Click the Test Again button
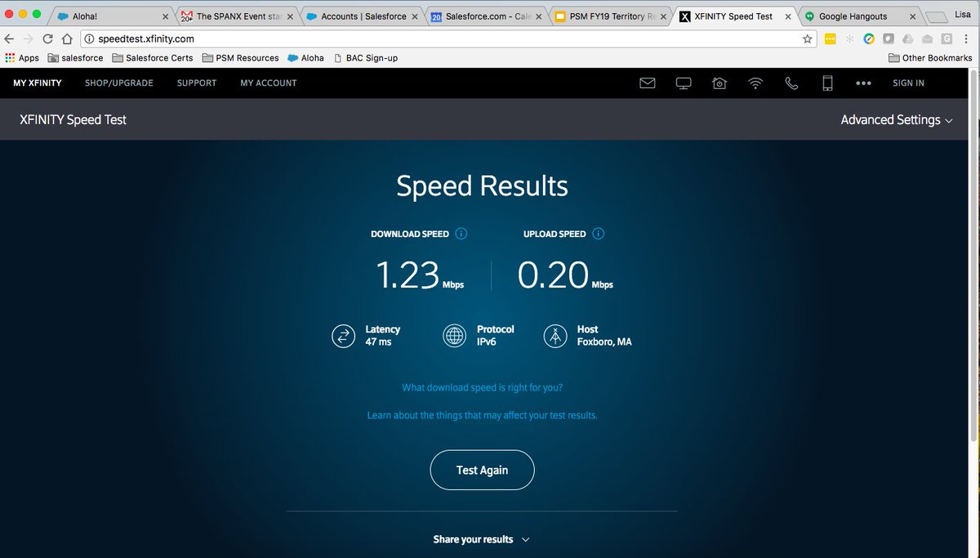The height and width of the screenshot is (558, 980). (482, 470)
